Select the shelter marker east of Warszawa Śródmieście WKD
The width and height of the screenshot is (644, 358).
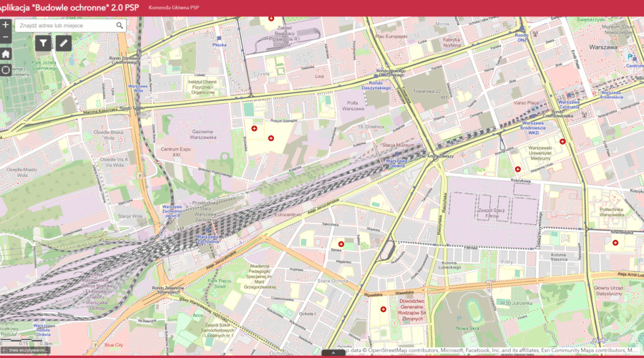[x=562, y=141]
